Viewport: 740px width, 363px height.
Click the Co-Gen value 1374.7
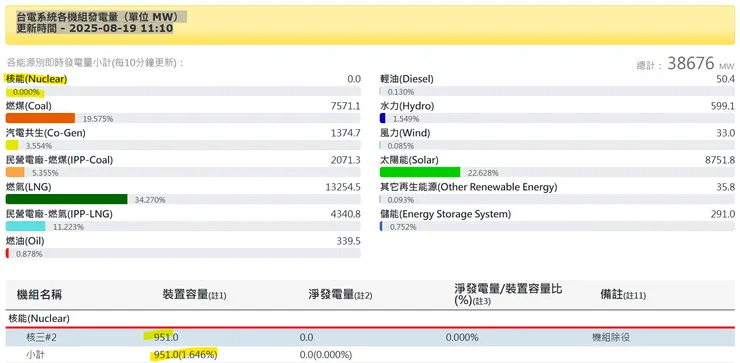click(345, 134)
